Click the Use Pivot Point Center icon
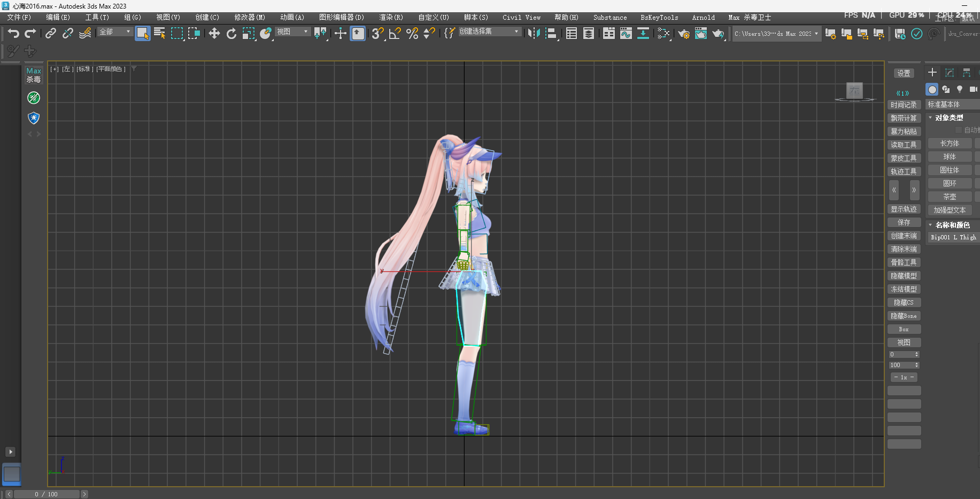This screenshot has width=980, height=499. (x=320, y=34)
